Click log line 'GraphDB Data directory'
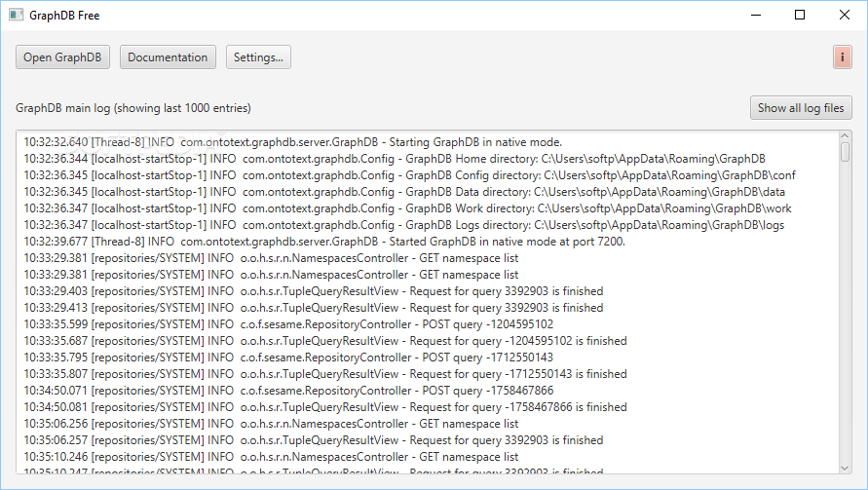The width and height of the screenshot is (868, 490). tap(404, 192)
